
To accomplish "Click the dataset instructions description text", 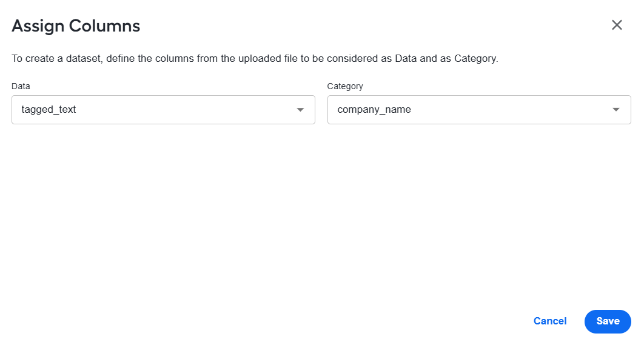I will coord(255,58).
